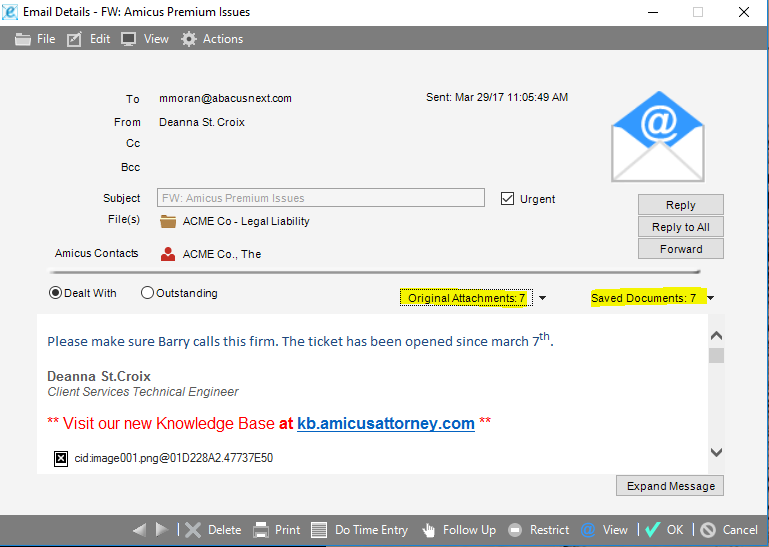Click the message scrollbar thumb

coord(717,356)
